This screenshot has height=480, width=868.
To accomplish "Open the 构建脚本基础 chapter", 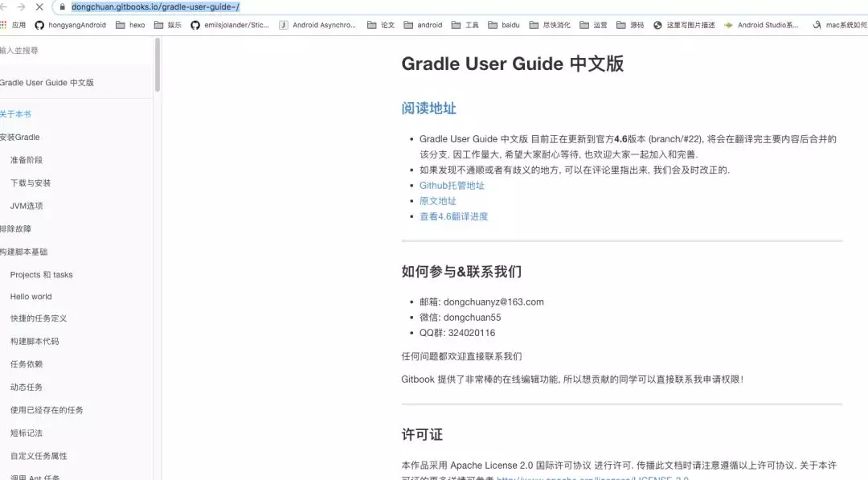I will (x=24, y=252).
